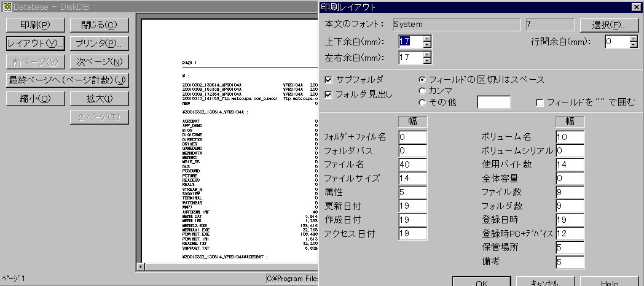Increase 上下余白 with the up arrow
This screenshot has height=286, width=644.
427,39
